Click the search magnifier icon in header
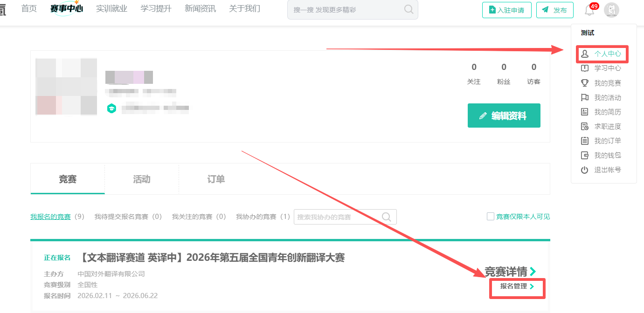Screen dimensions: 644x313 pos(409,10)
